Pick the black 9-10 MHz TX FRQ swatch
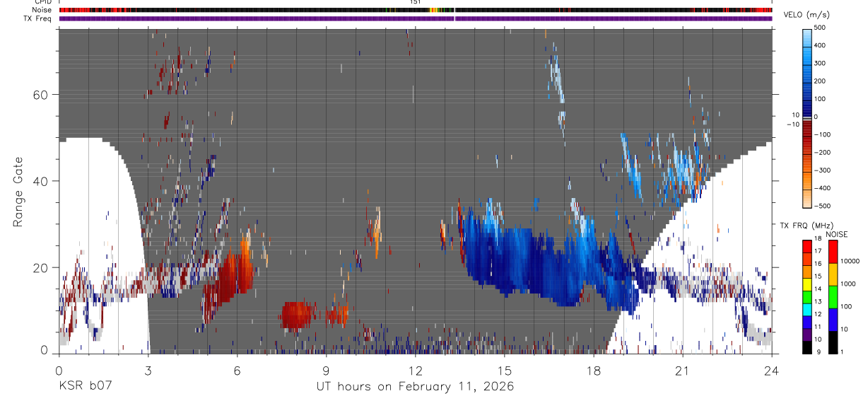 pyautogui.click(x=807, y=347)
